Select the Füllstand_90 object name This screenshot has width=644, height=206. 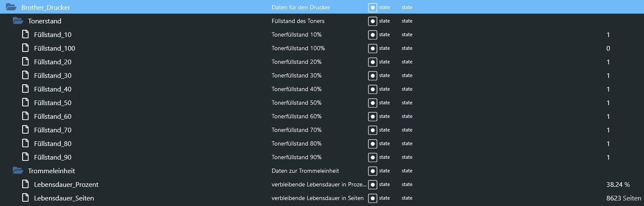(52, 157)
